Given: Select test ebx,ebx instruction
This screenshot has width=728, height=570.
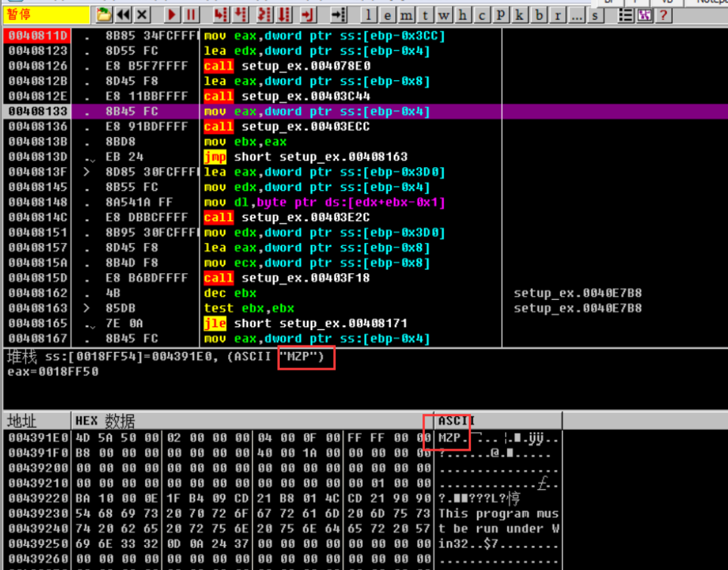Looking at the screenshot, I should [x=250, y=308].
